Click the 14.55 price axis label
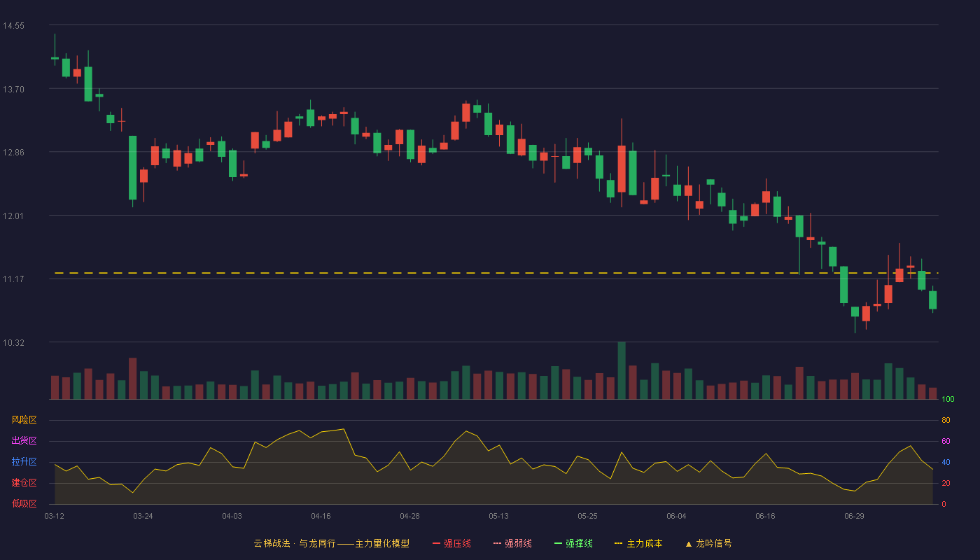 13,26
